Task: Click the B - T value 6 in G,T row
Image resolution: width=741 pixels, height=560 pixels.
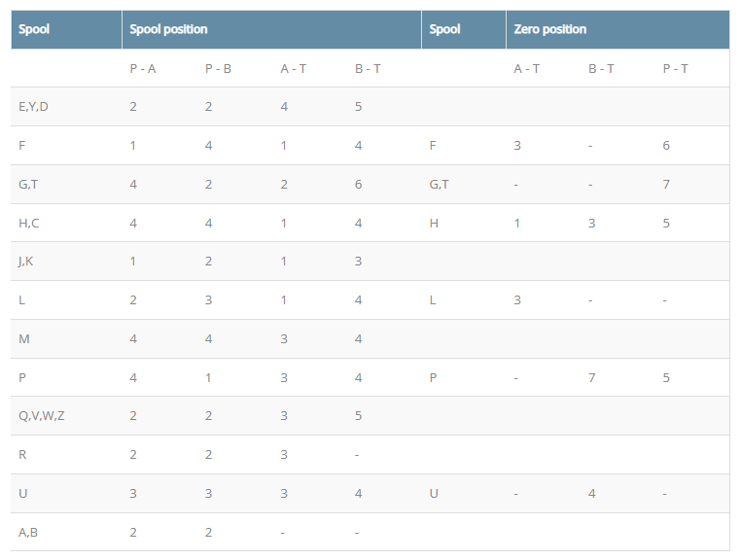Action: pos(359,184)
